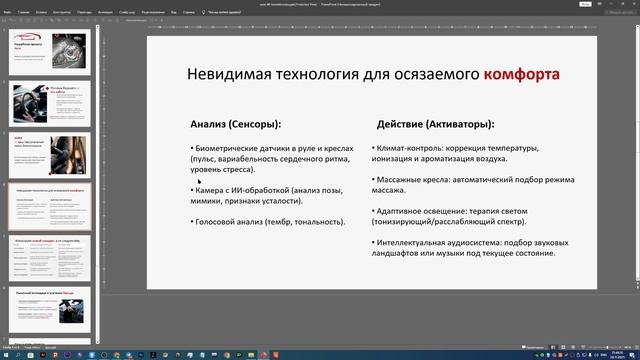Click the heading 'Анализ (Сенсоры):'

point(236,124)
